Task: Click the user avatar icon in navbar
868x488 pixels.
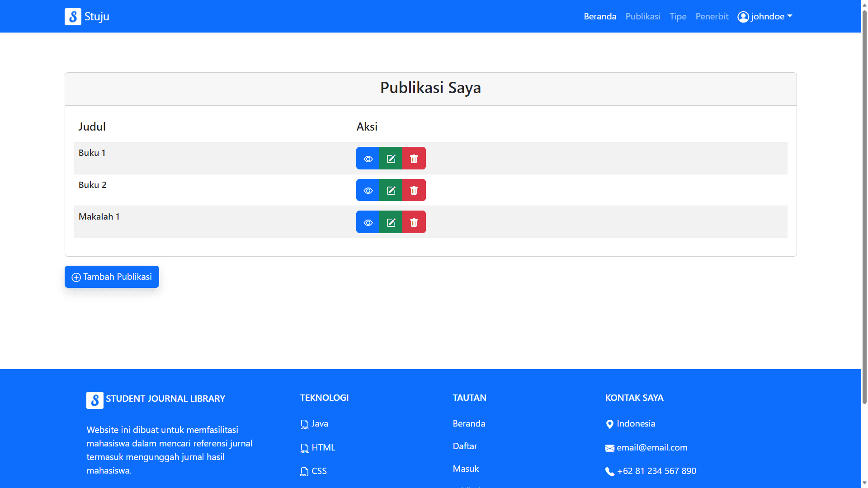Action: coord(743,17)
